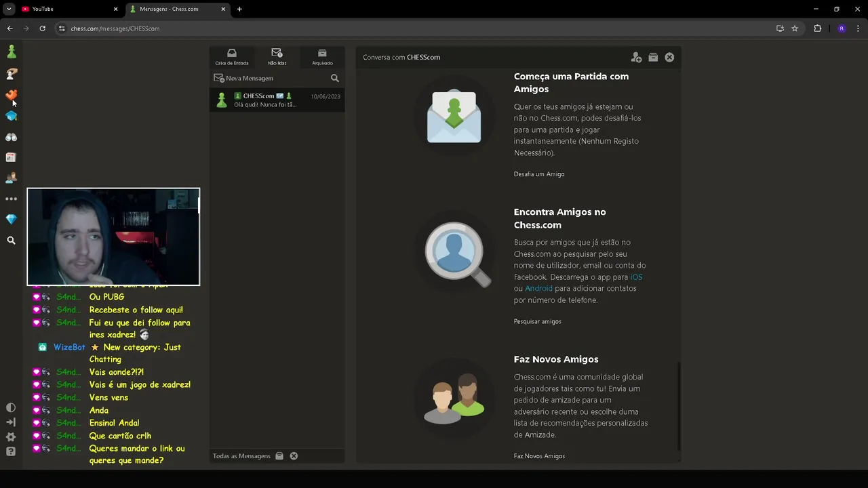Close the Mensagens - Chess.com browser tab
This screenshot has height=488, width=868.
pyautogui.click(x=223, y=9)
